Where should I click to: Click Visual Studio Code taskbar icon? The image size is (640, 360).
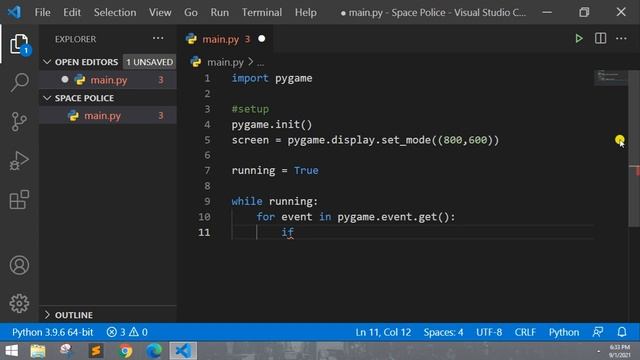pyautogui.click(x=183, y=351)
